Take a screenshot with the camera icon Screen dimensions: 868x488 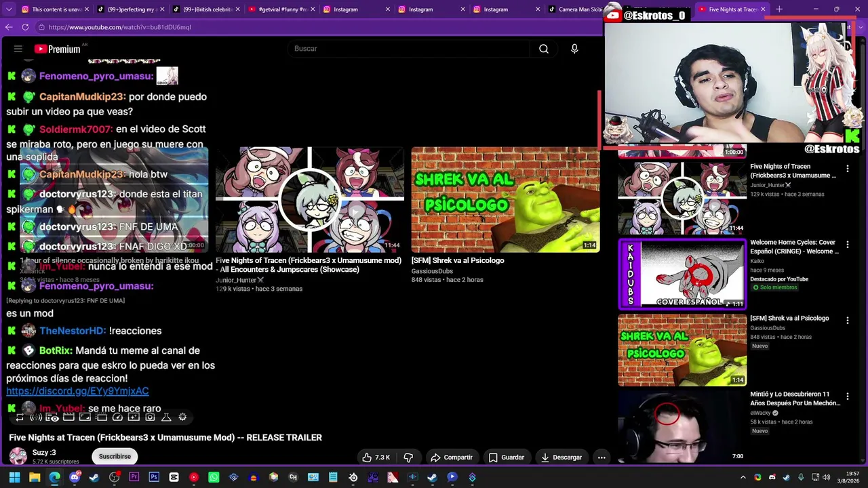150,418
